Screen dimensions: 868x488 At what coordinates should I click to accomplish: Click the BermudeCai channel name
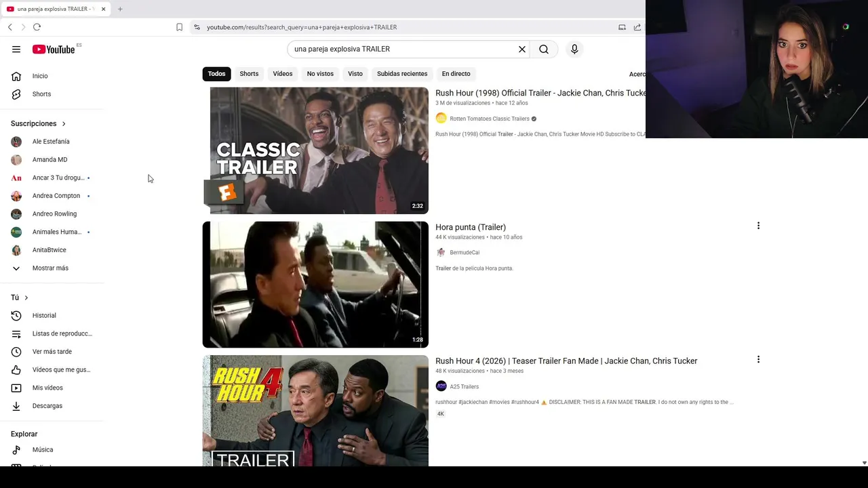(465, 253)
